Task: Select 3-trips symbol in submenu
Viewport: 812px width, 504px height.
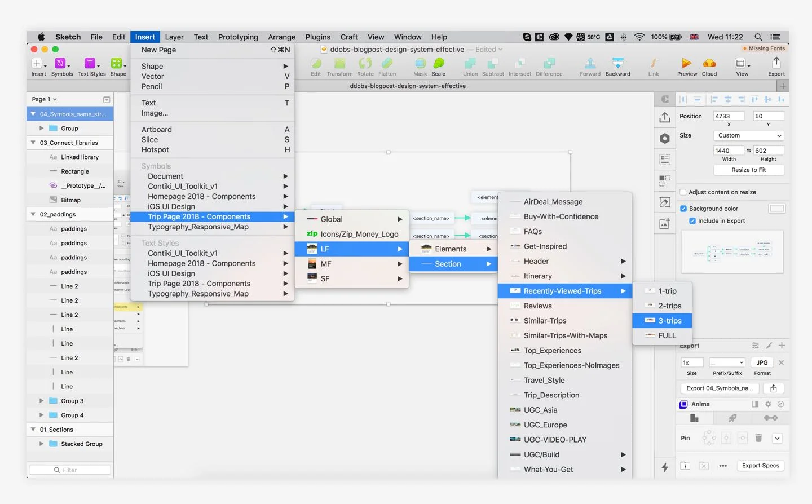Action: coord(662,321)
